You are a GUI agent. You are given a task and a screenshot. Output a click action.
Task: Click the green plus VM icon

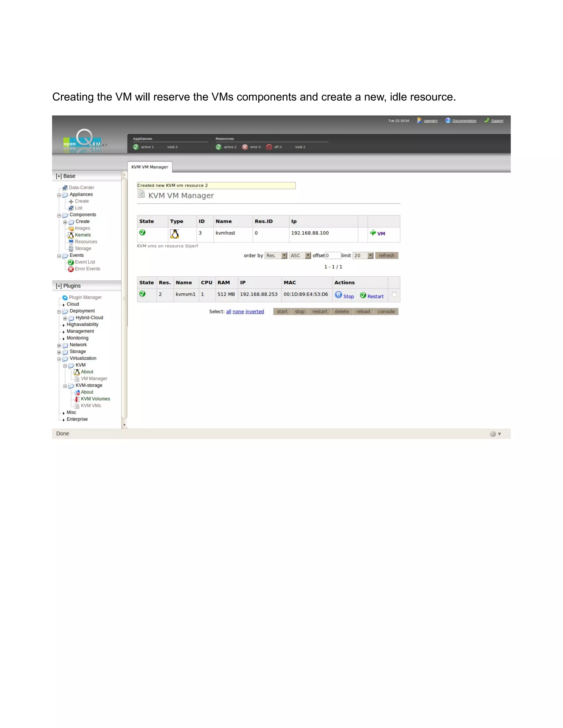(x=373, y=233)
